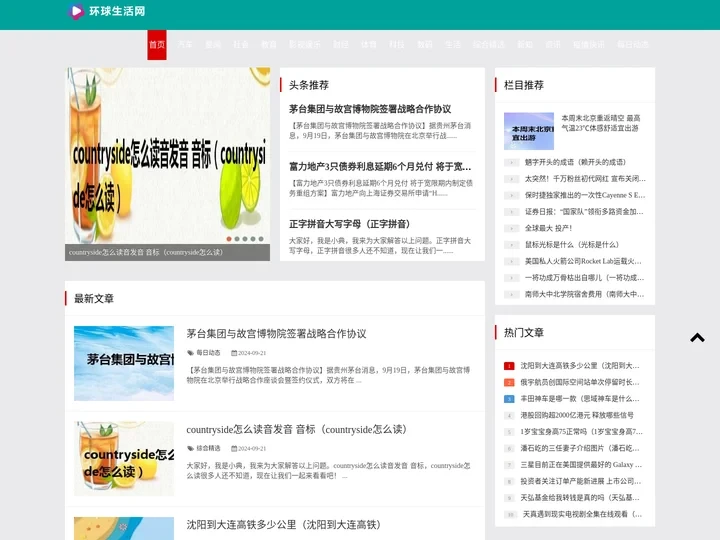Open the 体育 nav tab
This screenshot has height=540, width=720.
click(x=368, y=45)
